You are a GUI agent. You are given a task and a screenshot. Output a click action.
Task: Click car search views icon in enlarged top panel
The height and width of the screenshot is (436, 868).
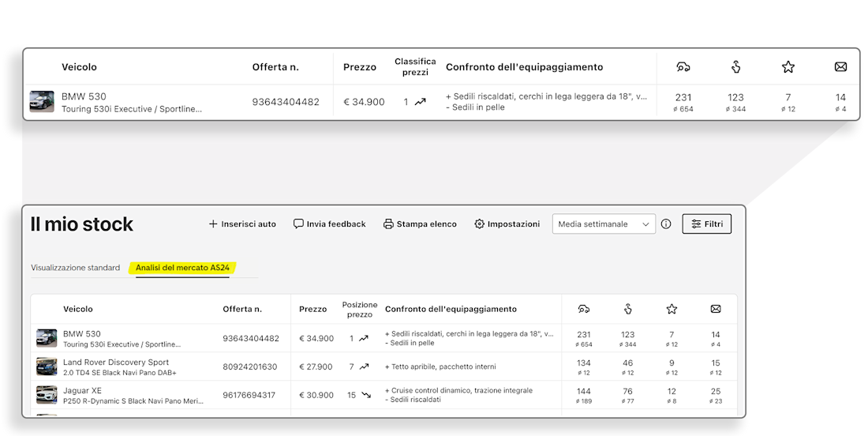(x=683, y=67)
